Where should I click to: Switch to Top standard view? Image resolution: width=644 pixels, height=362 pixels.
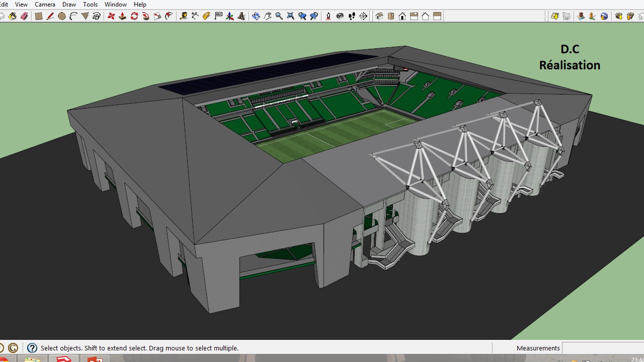[391, 16]
